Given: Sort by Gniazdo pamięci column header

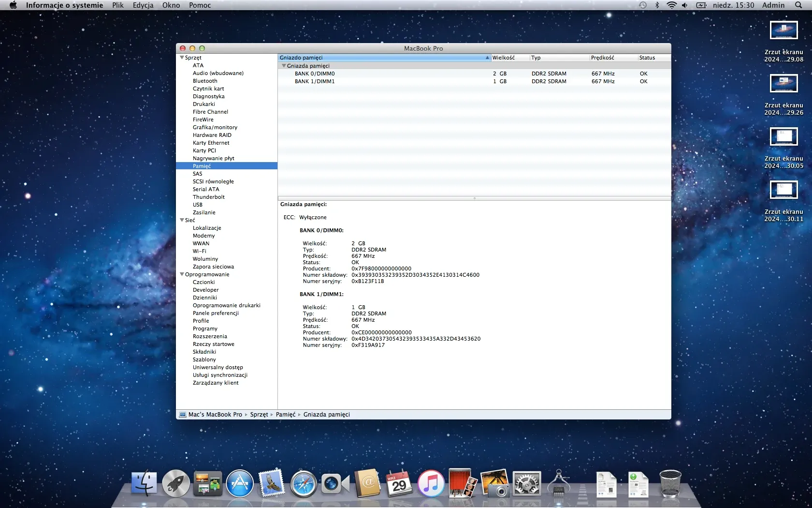Looking at the screenshot, I should pos(384,58).
